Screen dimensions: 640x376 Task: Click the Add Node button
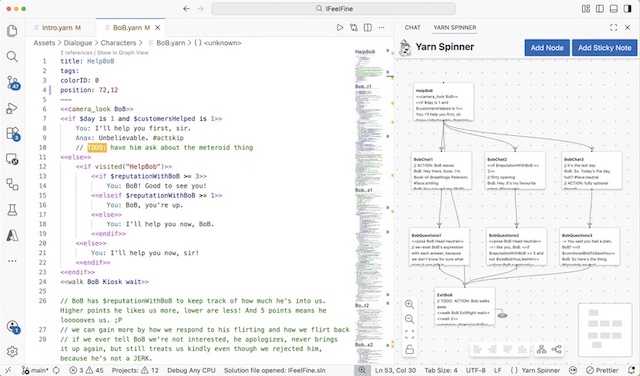pos(547,48)
